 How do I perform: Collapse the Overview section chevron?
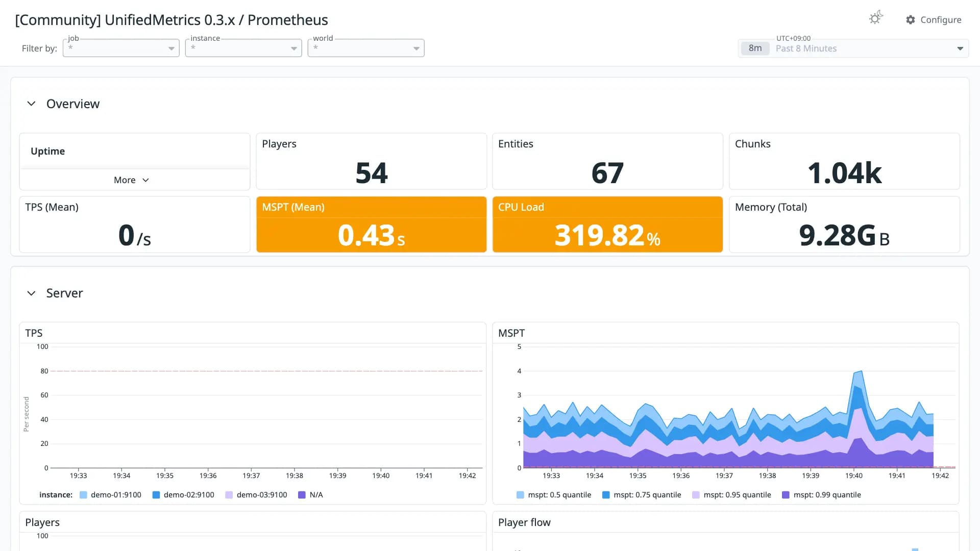pos(31,104)
